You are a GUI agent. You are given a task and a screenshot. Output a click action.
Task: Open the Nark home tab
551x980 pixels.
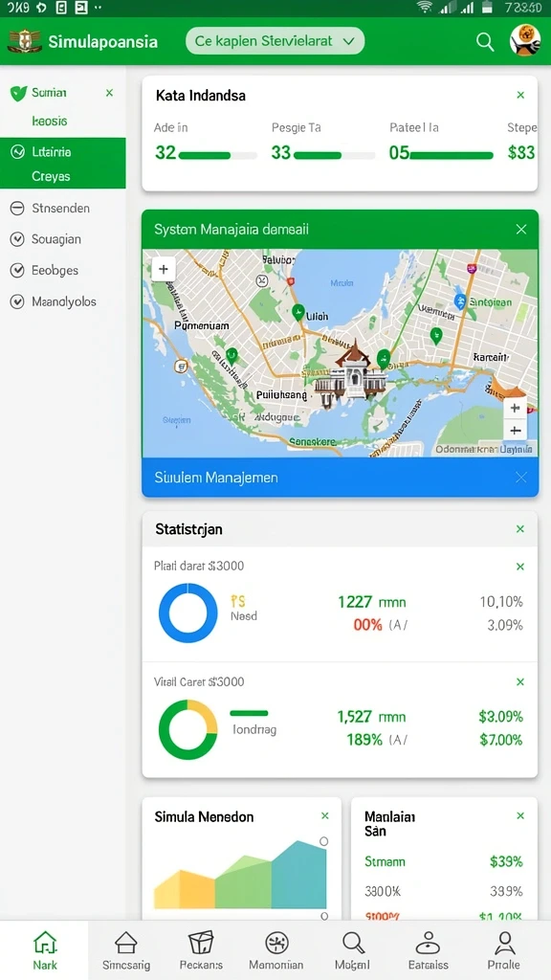point(45,950)
